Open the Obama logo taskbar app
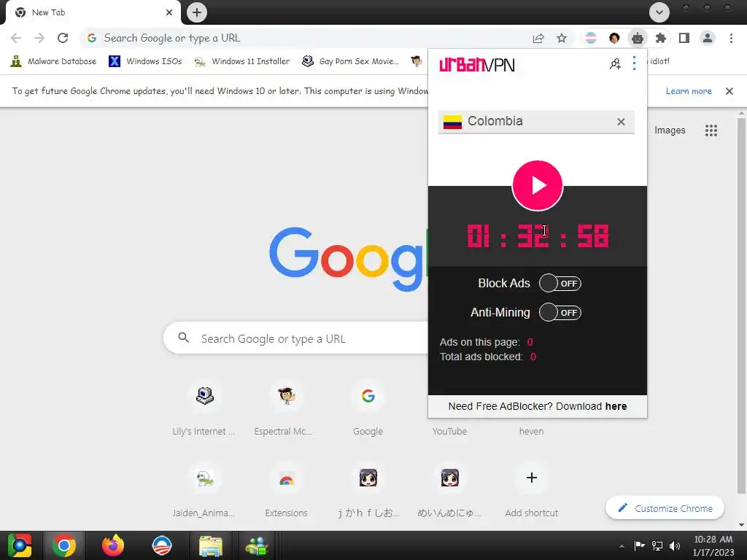Viewport: 747px width, 560px height. tap(161, 545)
